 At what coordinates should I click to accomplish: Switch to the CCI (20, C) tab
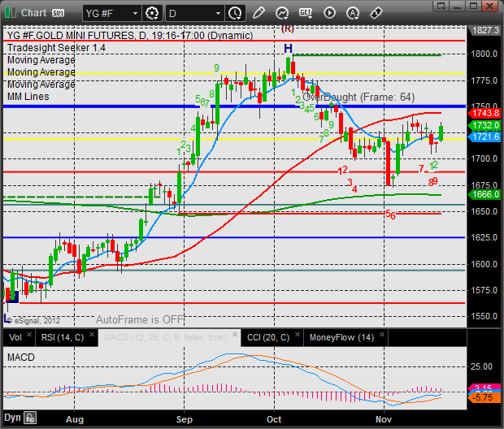(268, 337)
